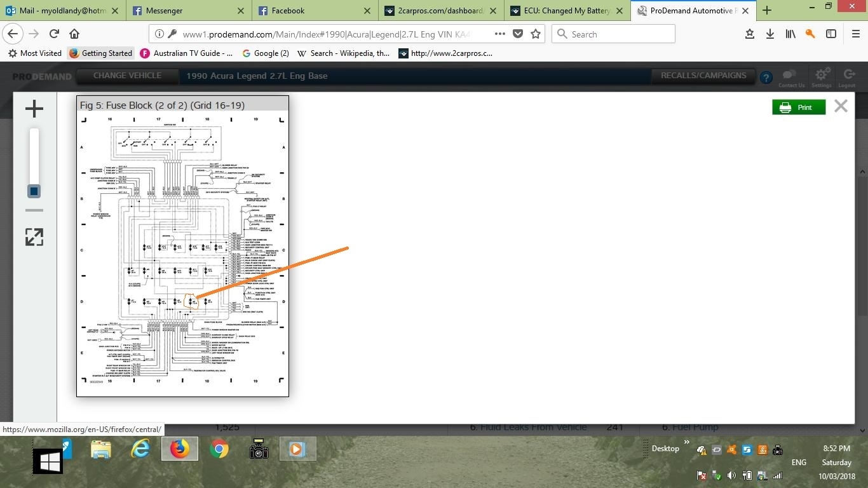The width and height of the screenshot is (868, 488).
Task: Click the Firefox Search box
Action: coord(613,34)
